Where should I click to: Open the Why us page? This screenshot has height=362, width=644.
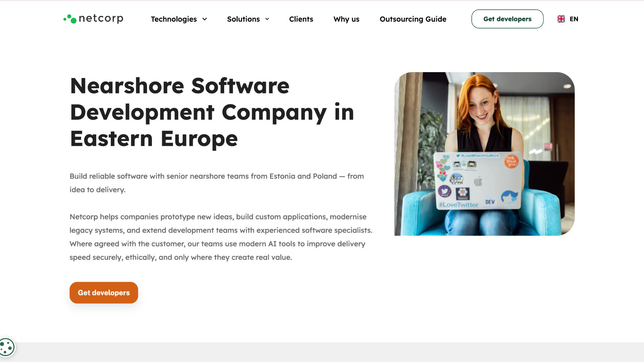pos(346,19)
